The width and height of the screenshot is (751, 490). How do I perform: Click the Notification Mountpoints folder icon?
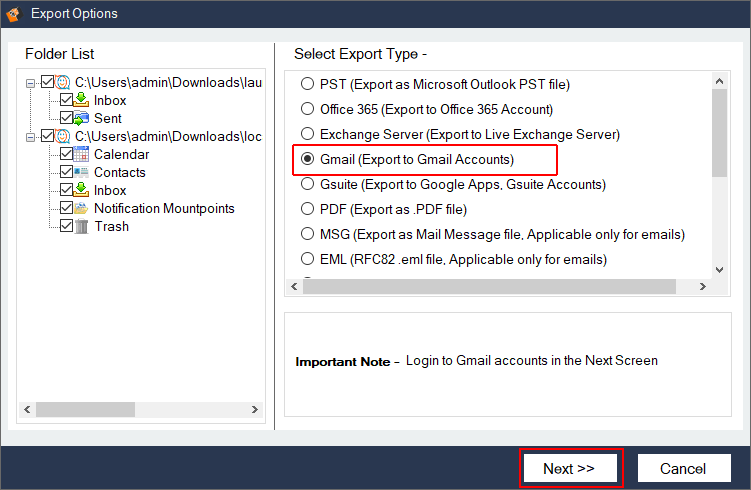tap(82, 209)
